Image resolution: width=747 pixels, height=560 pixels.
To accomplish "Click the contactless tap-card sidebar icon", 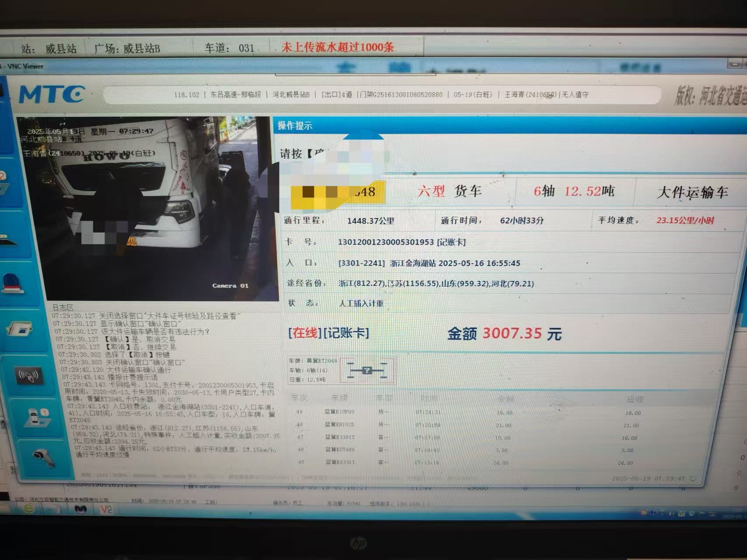I will click(x=29, y=376).
